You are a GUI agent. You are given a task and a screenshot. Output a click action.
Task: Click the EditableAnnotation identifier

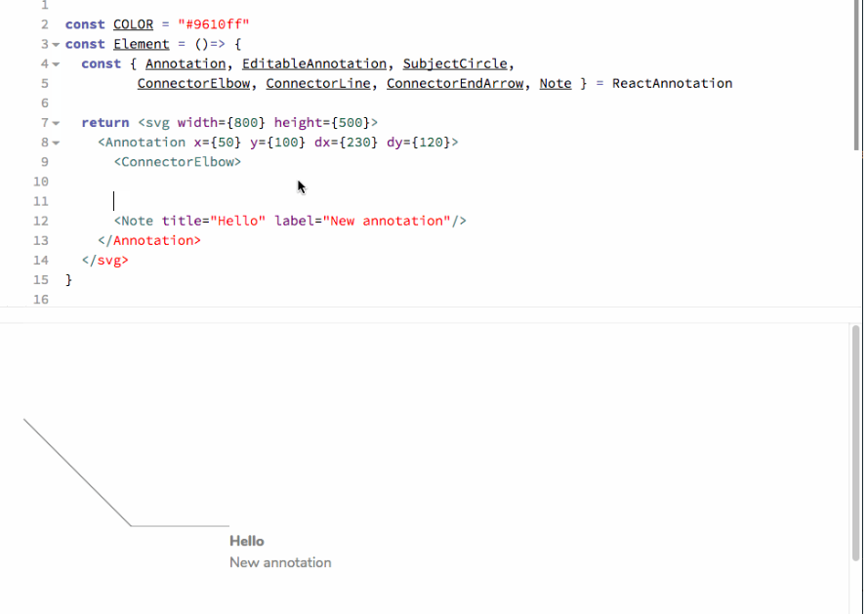(x=313, y=63)
